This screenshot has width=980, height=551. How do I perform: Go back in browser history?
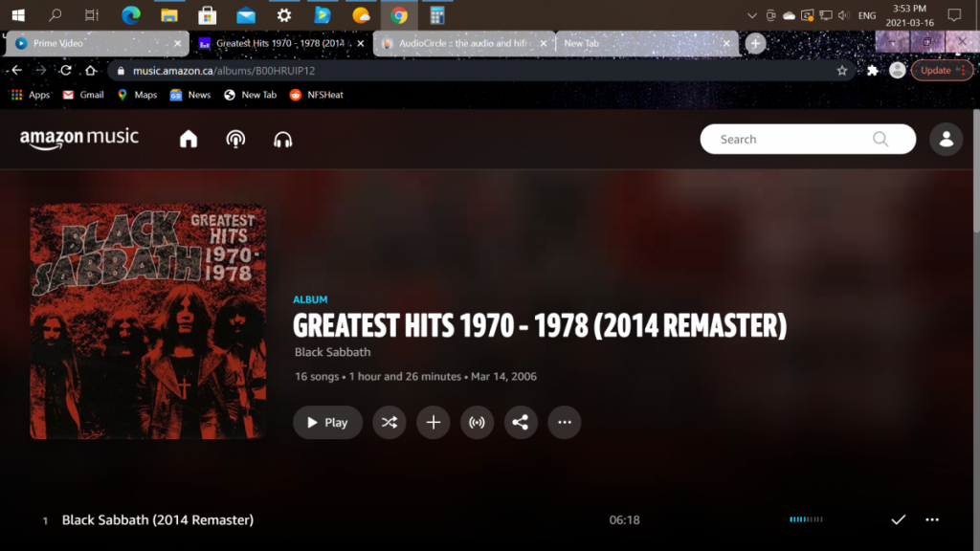[x=17, y=71]
